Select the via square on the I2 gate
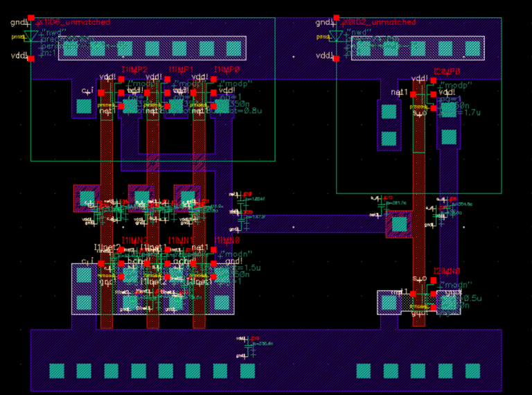 click(398, 224)
